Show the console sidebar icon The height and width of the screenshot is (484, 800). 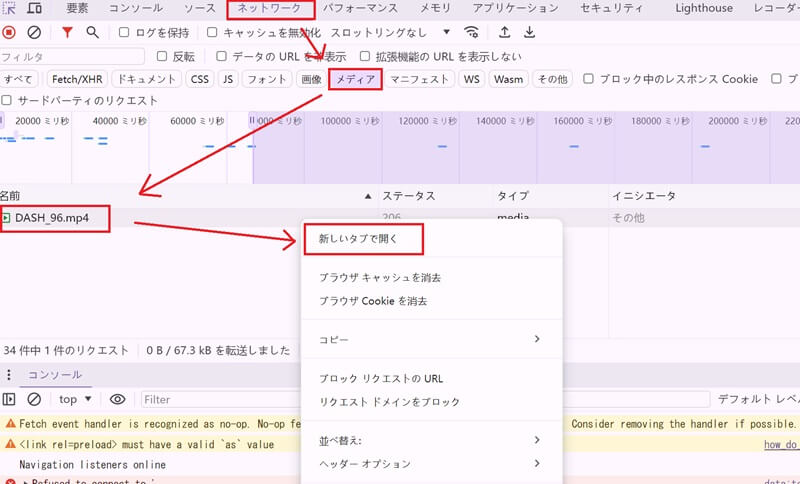tap(9, 399)
